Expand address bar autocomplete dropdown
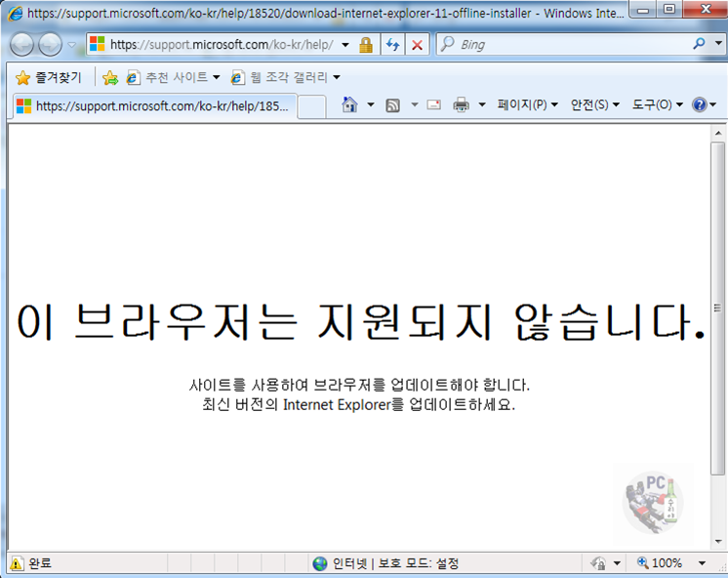Image resolution: width=728 pixels, height=578 pixels. pos(345,45)
